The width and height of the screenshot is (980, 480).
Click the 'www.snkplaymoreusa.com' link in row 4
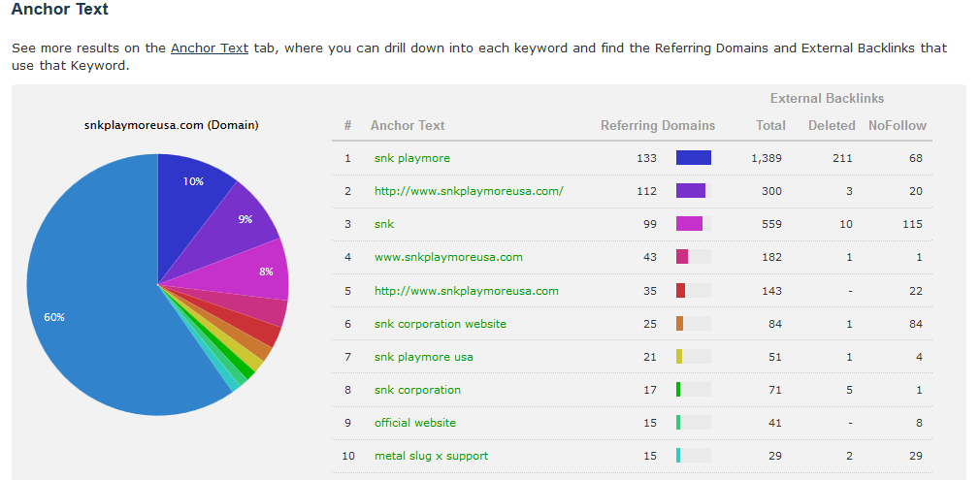(448, 257)
